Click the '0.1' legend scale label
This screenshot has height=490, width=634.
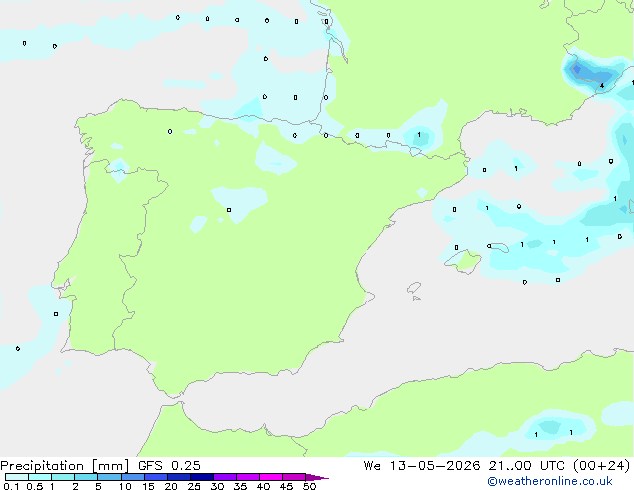[11, 486]
